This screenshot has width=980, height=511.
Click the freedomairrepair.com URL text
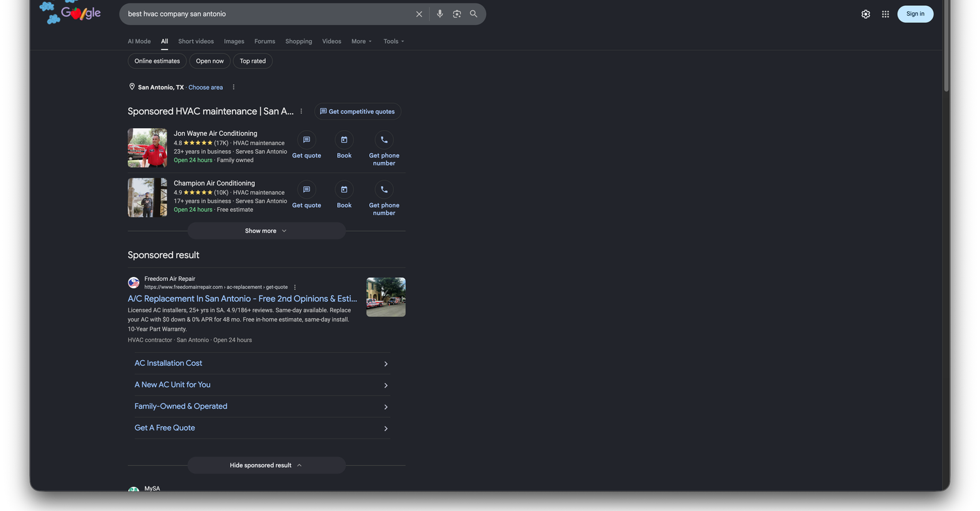click(x=216, y=288)
